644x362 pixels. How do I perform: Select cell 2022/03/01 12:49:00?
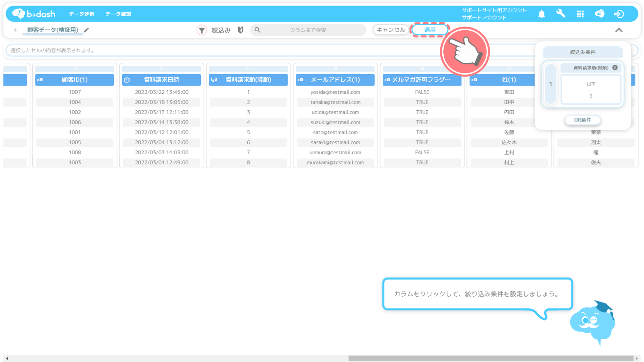(x=162, y=162)
